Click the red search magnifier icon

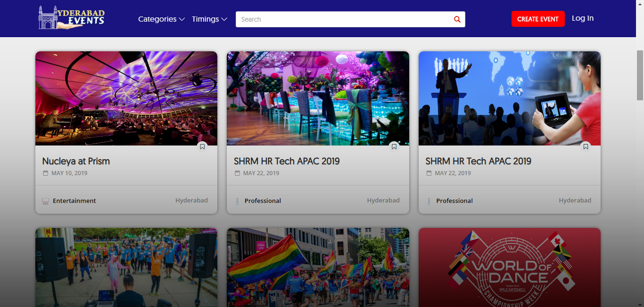coord(457,19)
